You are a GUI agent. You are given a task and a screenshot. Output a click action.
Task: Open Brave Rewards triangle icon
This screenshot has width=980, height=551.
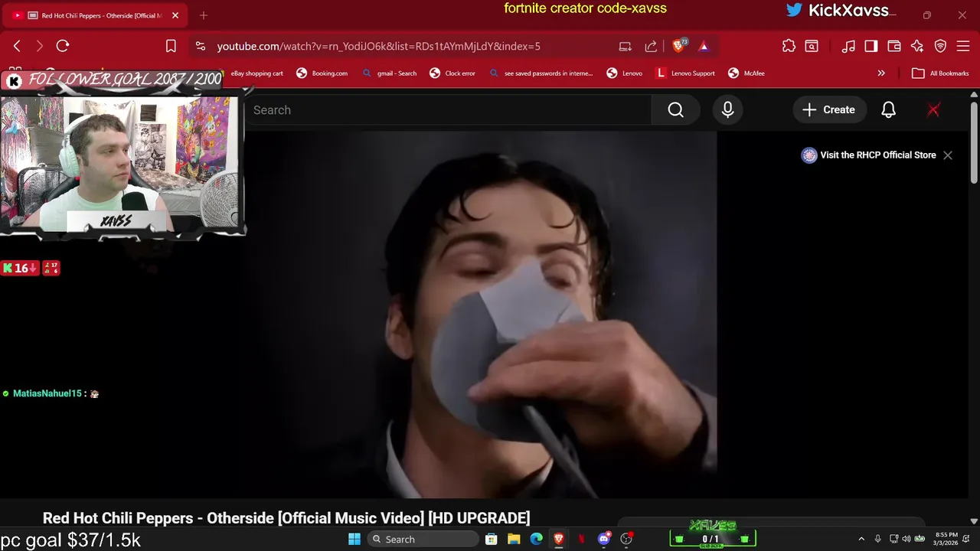tap(704, 46)
